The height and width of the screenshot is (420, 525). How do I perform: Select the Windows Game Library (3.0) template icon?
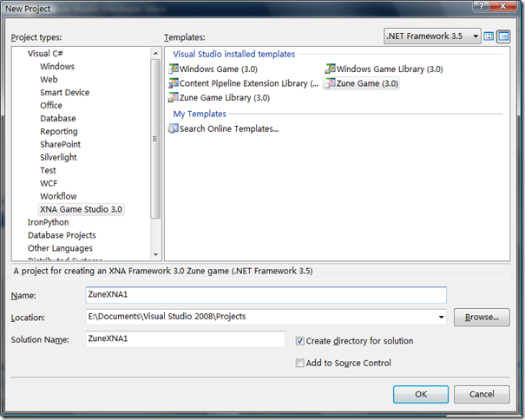coord(330,69)
